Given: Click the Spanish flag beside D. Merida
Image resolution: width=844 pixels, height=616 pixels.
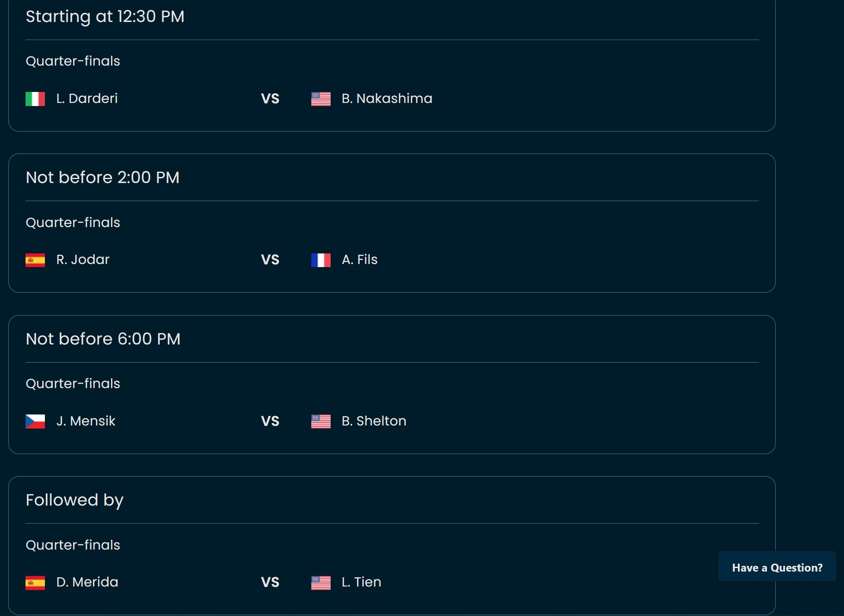Looking at the screenshot, I should point(35,583).
